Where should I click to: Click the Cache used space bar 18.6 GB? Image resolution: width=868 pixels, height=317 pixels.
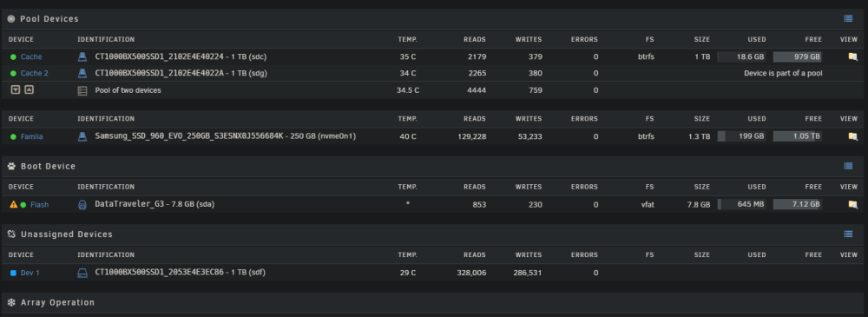[x=742, y=56]
